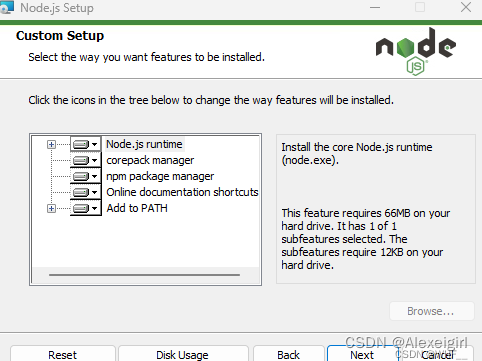Click the Node.js Setup title bar icon
Viewport: 482px width, 361px height.
coord(7,7)
